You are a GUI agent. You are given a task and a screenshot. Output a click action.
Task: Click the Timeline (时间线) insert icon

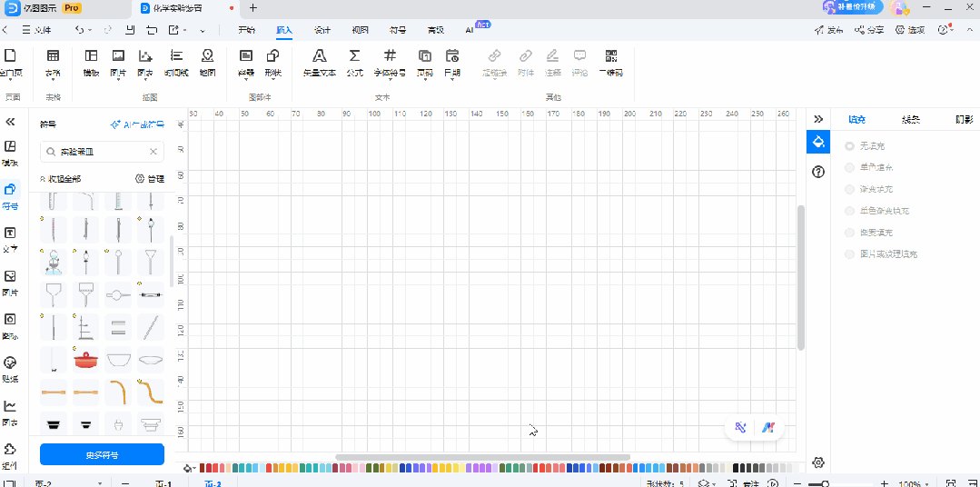176,60
